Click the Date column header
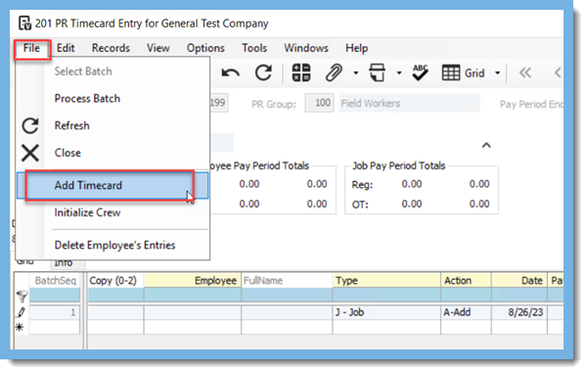588x374 pixels. pos(520,281)
